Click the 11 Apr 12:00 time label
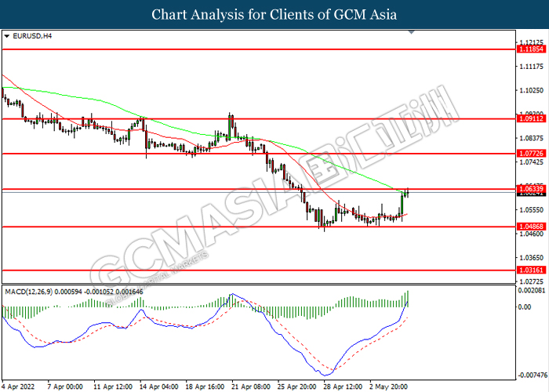This screenshot has height=392, width=549. pos(113,387)
